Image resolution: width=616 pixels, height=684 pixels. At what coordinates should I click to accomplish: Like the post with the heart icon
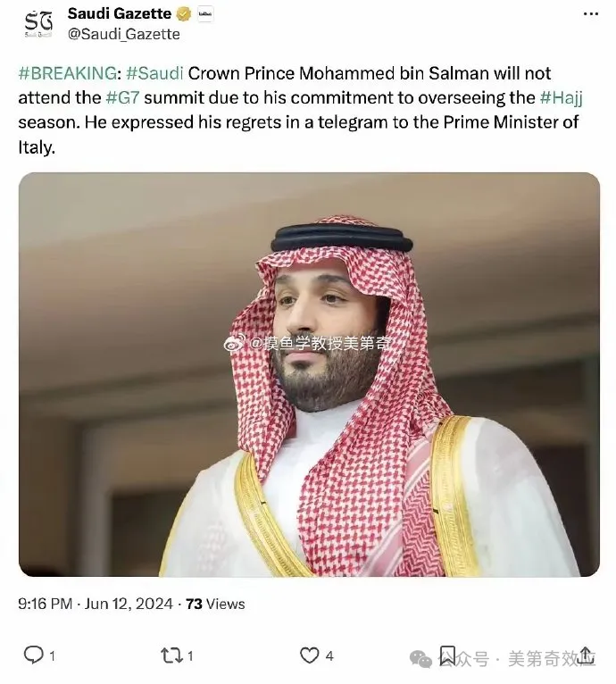click(309, 655)
